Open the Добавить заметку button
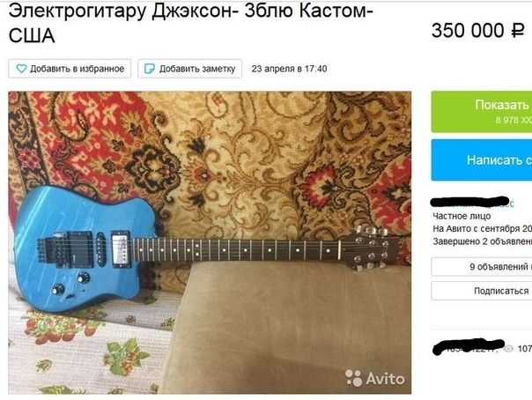Screen dimensions: 532x400 click(189, 69)
